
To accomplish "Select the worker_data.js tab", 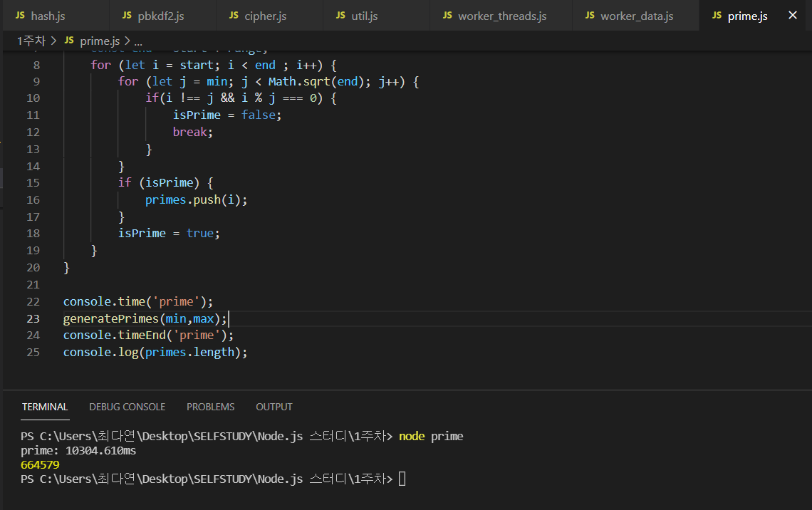I will click(636, 16).
